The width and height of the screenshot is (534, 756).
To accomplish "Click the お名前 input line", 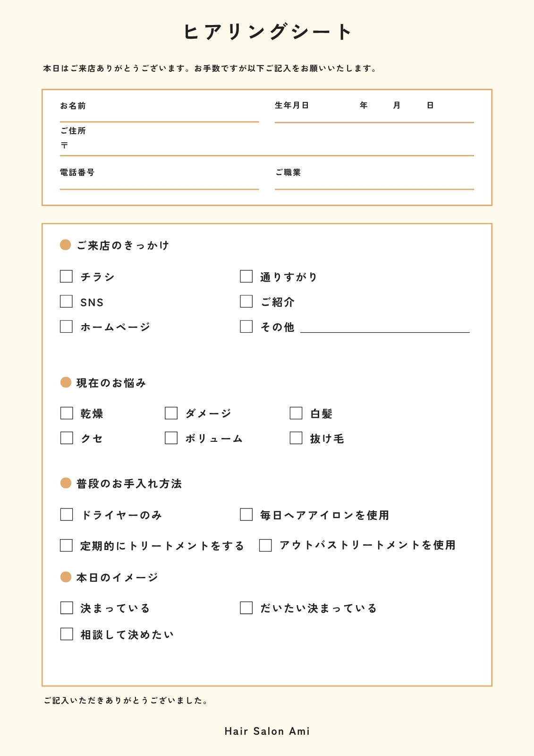I will [159, 121].
